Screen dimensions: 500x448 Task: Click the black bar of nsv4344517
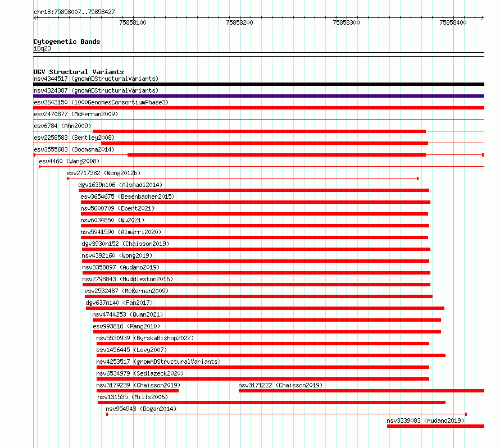pos(258,84)
